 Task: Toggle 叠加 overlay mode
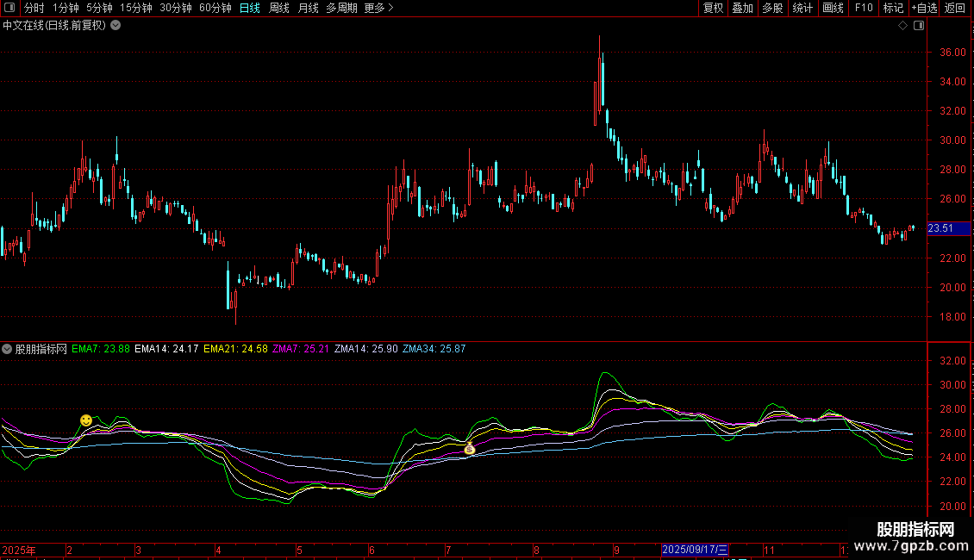pyautogui.click(x=742, y=8)
